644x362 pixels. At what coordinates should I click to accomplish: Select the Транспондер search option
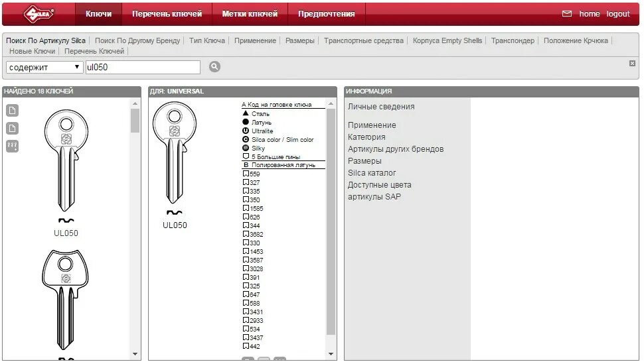tap(513, 40)
